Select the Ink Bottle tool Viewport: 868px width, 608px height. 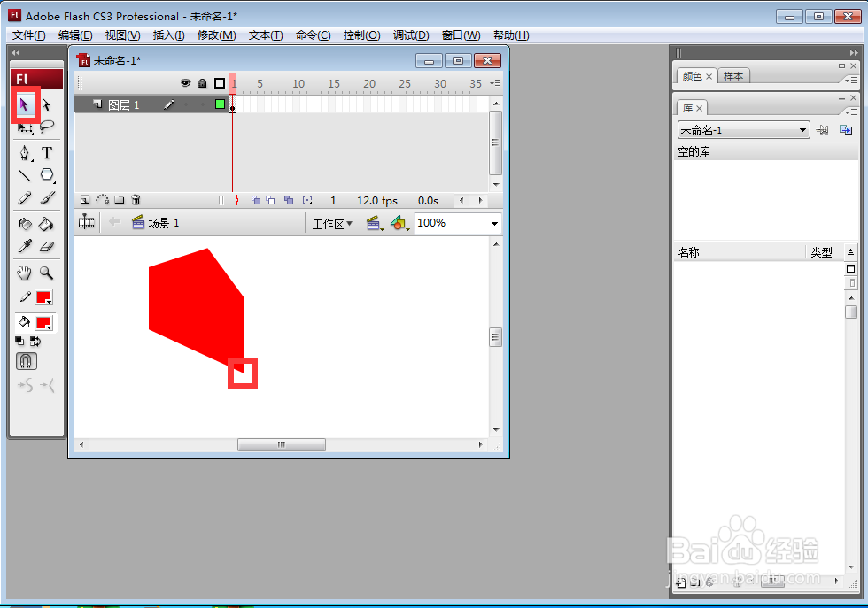pyautogui.click(x=25, y=224)
